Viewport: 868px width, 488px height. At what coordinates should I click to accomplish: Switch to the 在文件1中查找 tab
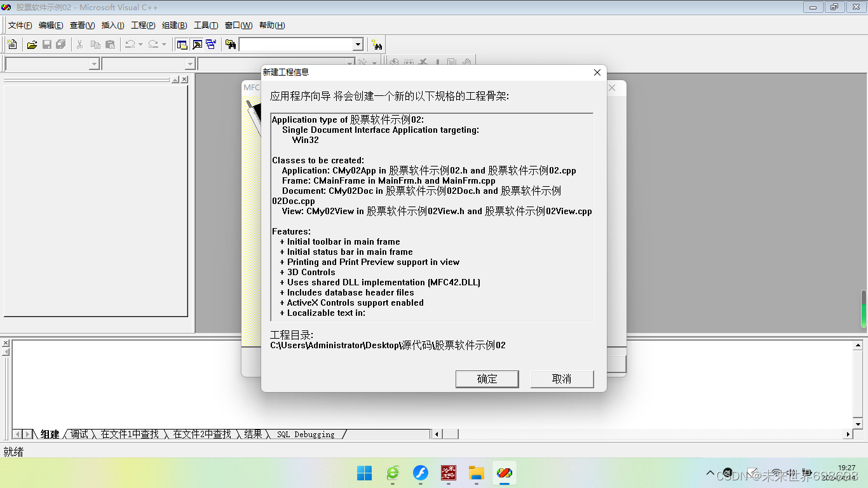coord(130,434)
